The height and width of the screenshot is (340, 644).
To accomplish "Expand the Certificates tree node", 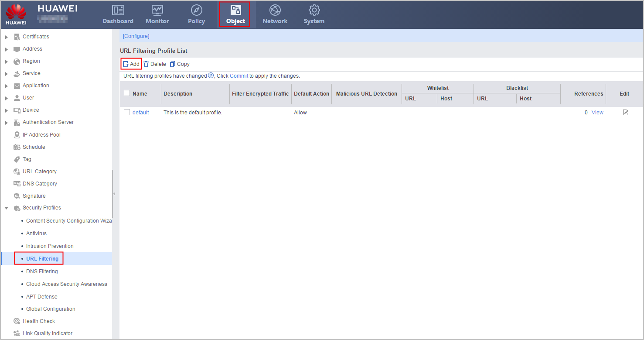I will coord(7,37).
